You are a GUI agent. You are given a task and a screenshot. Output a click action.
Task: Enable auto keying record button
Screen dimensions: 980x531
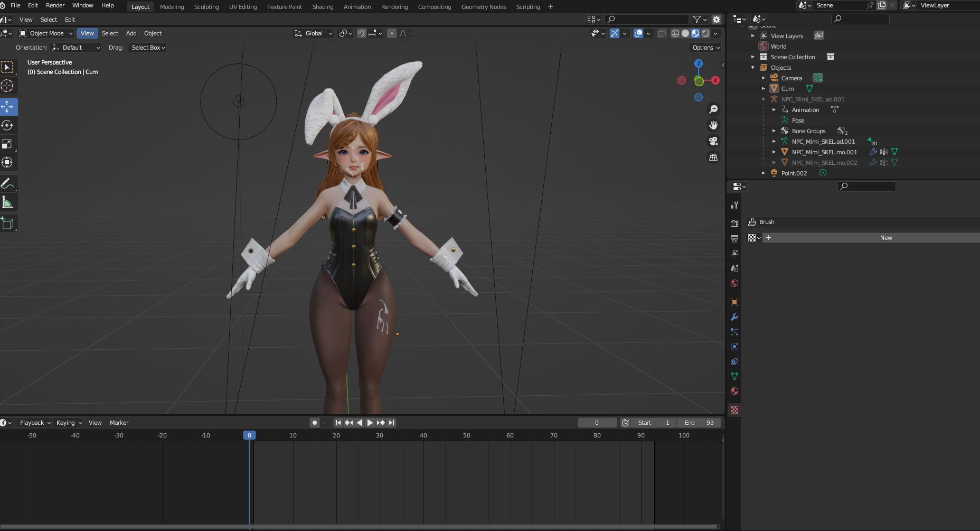[x=315, y=423]
